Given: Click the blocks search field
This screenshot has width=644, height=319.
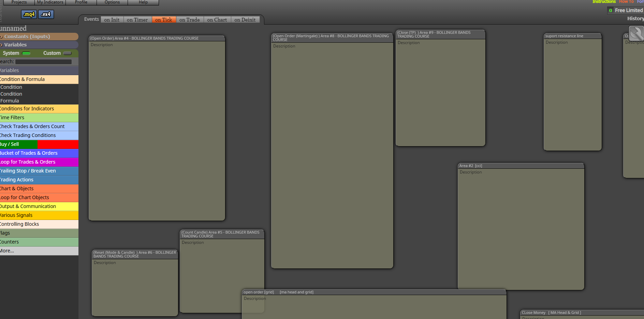Looking at the screenshot, I should 43,62.
